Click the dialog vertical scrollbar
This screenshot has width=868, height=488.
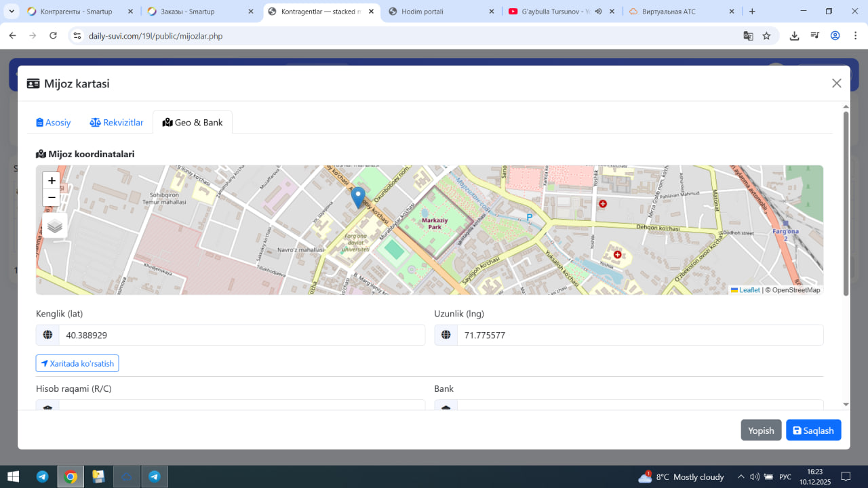pyautogui.click(x=846, y=203)
